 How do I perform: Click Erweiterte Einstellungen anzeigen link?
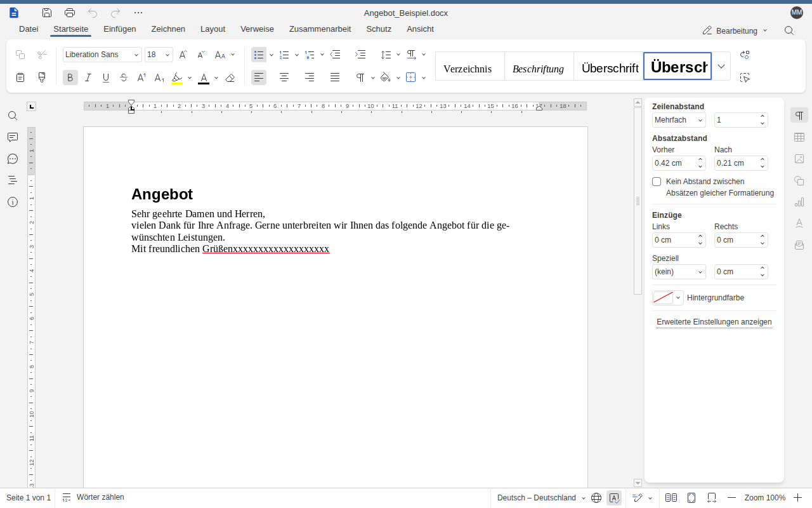[x=714, y=322]
